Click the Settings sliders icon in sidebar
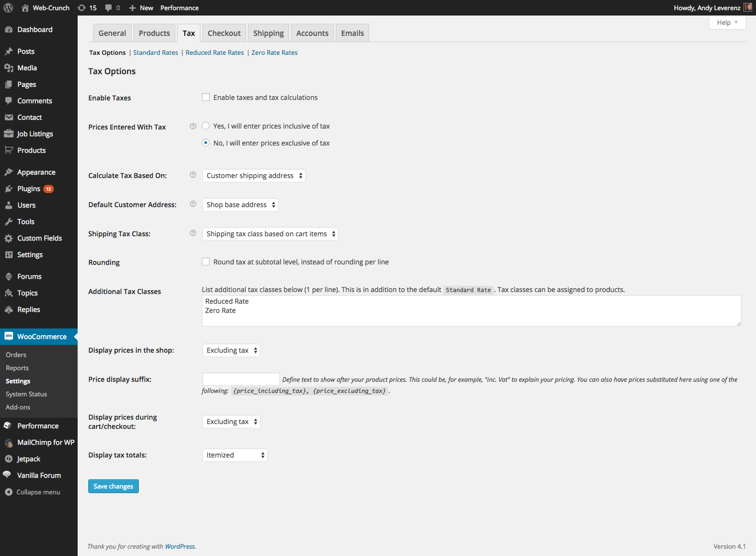The width and height of the screenshot is (756, 556). (9, 255)
